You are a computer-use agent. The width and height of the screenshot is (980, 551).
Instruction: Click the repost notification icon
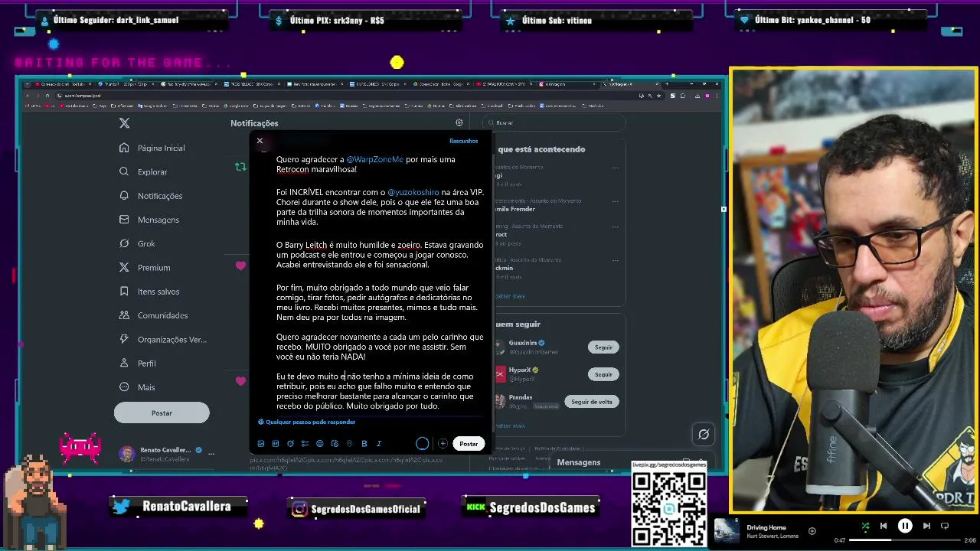240,166
